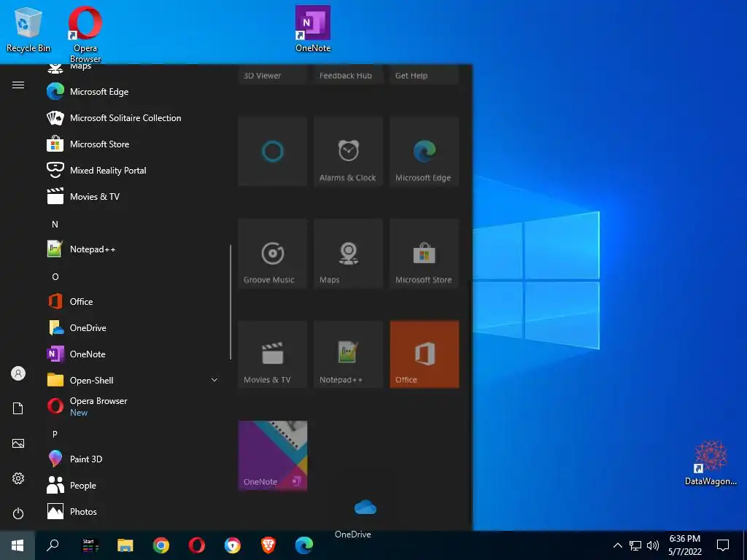Open the Action Center notifications icon
This screenshot has width=747, height=560.
click(723, 545)
